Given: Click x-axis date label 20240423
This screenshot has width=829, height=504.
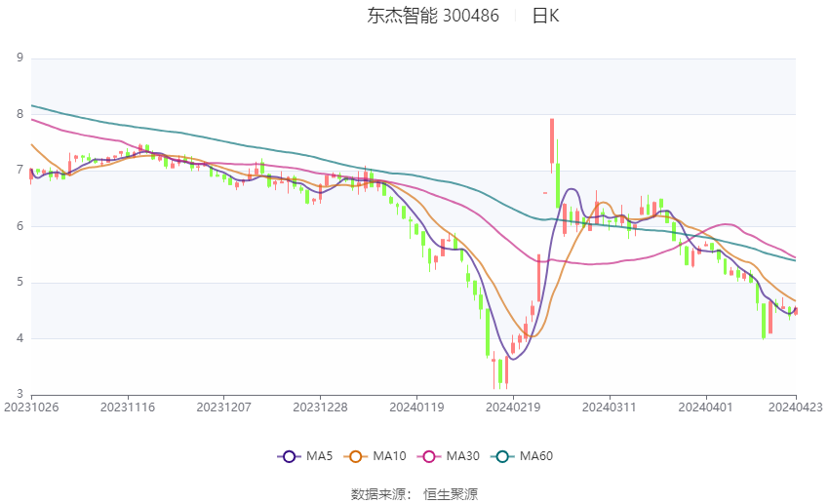Looking at the screenshot, I should (x=796, y=407).
